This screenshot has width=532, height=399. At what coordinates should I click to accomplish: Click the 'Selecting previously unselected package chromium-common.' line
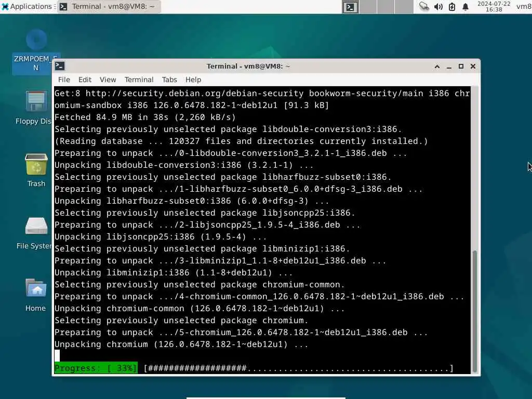199,284
